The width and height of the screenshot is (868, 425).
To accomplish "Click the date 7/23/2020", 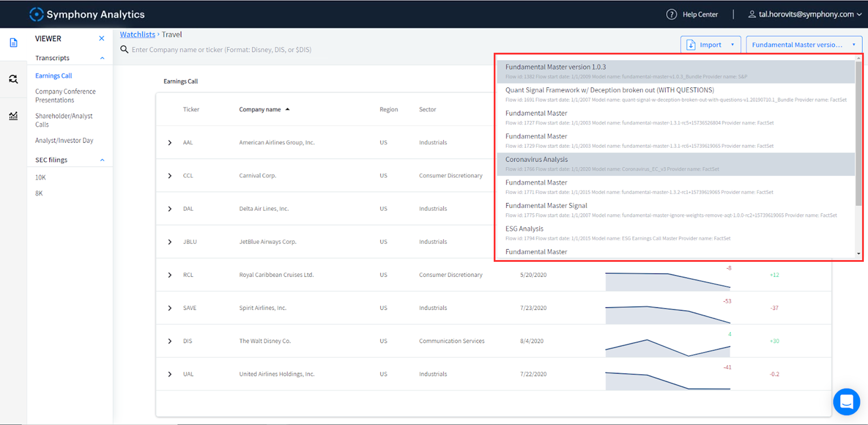I will 533,308.
